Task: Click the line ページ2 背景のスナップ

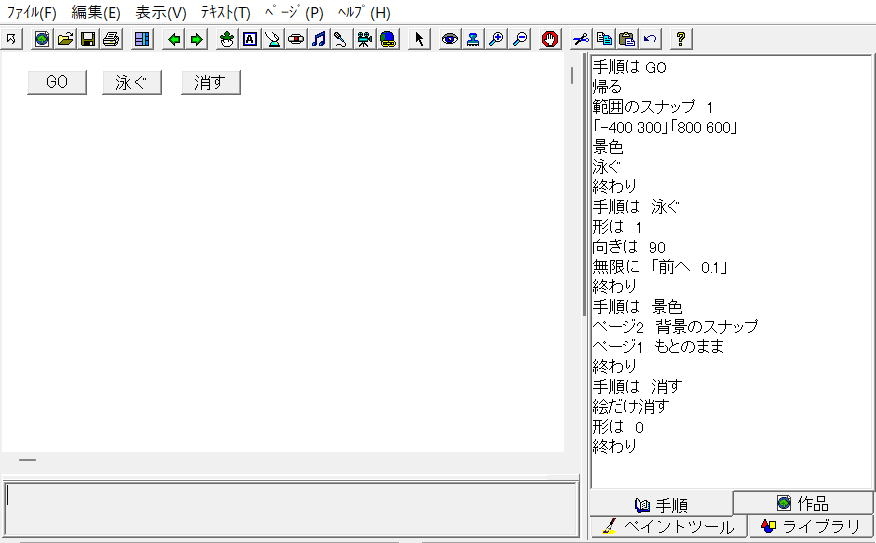Action: tap(675, 326)
